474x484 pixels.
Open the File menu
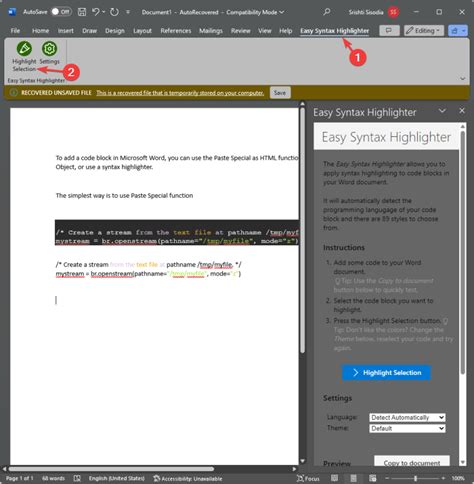point(15,31)
